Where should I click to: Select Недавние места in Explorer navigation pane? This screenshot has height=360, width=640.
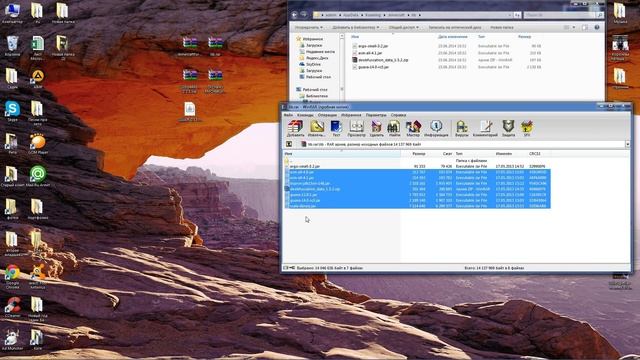point(317,52)
